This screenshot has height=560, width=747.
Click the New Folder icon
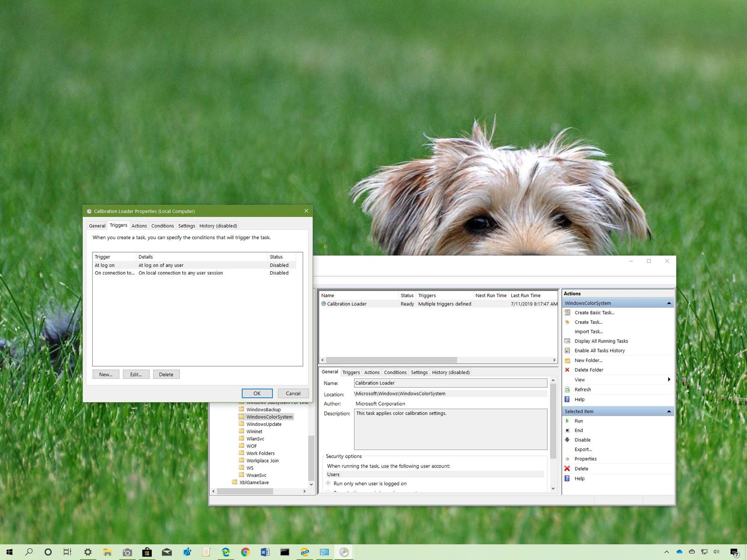point(568,360)
